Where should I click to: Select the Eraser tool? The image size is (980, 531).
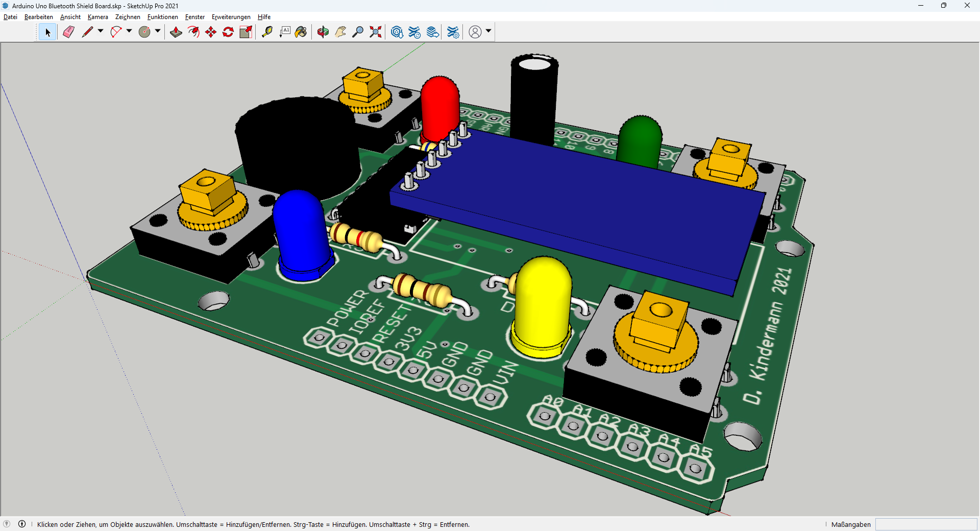pyautogui.click(x=68, y=32)
